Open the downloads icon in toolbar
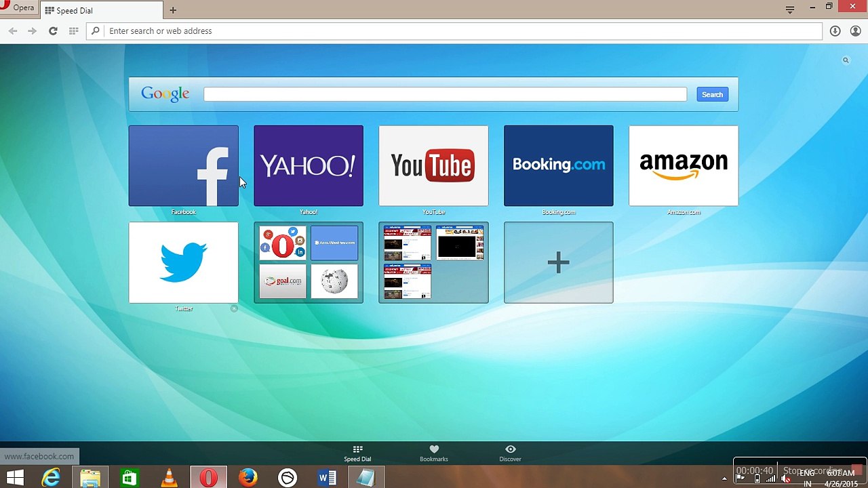Image resolution: width=868 pixels, height=488 pixels. click(835, 30)
